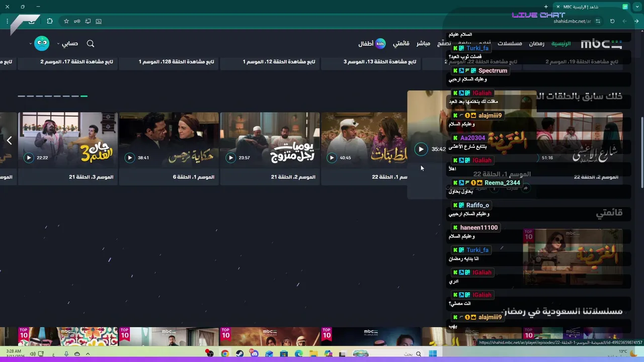Open يوميات رجل متزوج thumbnail card
Image resolution: width=644 pixels, height=362 pixels.
pos(270,140)
